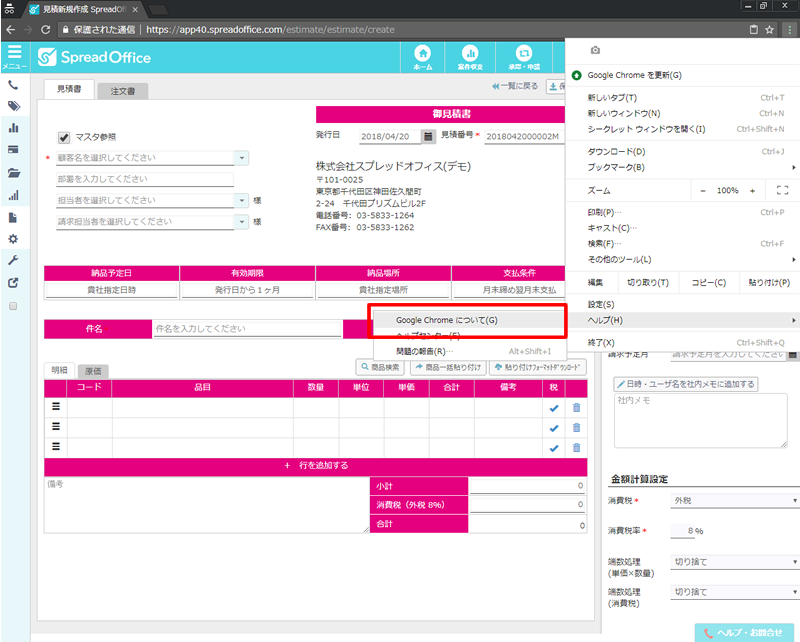Image resolution: width=800 pixels, height=642 pixels.
Task: Open the 案件収支 header icon
Action: tap(470, 57)
